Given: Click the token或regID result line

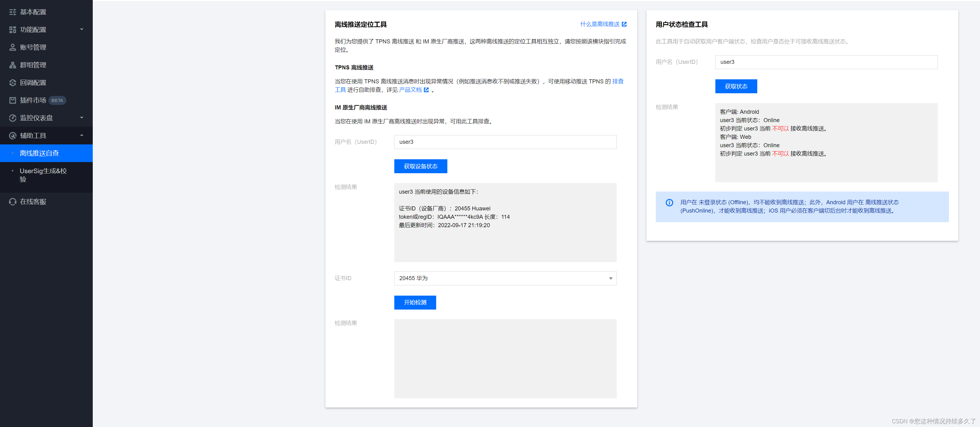Looking at the screenshot, I should [454, 217].
